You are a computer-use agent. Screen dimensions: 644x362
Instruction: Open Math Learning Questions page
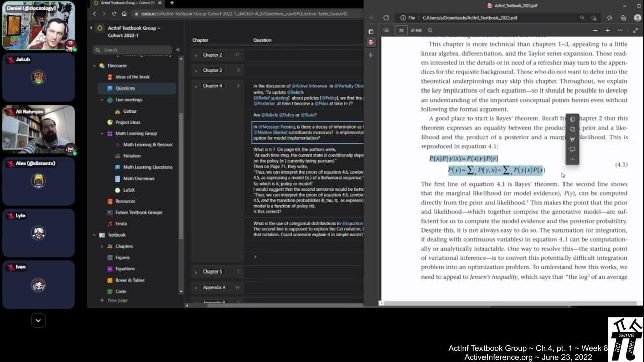click(x=147, y=167)
